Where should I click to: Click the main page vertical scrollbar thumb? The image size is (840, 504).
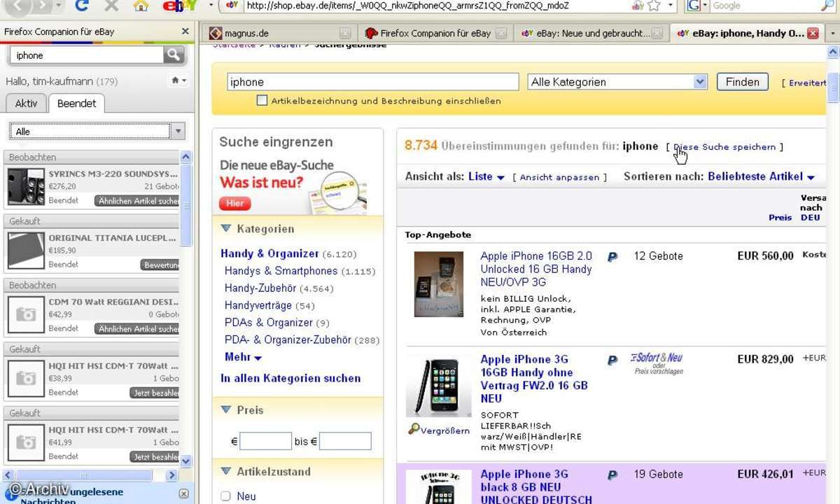[833, 87]
